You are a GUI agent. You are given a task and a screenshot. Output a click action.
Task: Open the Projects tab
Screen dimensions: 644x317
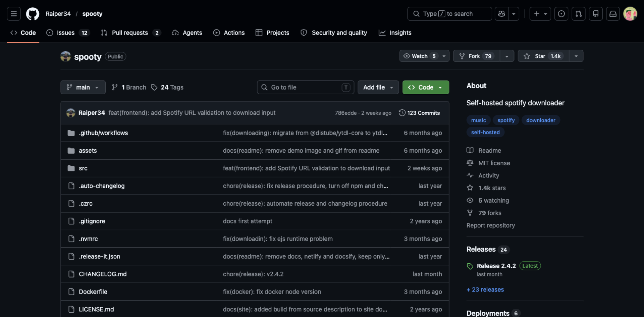click(272, 33)
